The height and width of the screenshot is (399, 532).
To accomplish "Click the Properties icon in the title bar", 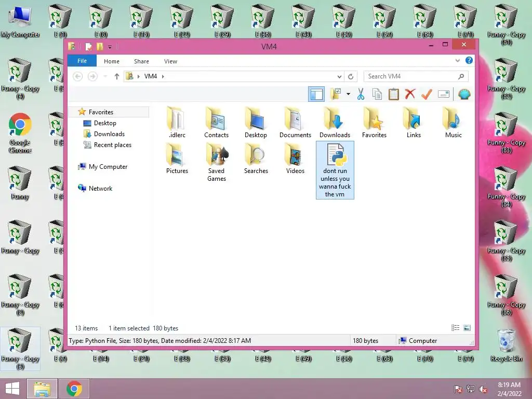I will (x=88, y=46).
